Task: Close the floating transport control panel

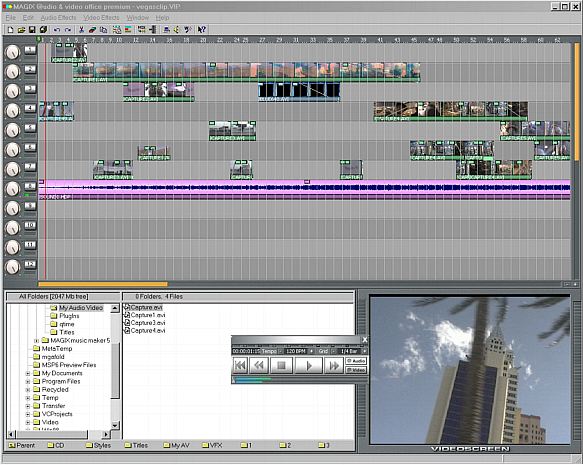Action: point(365,340)
